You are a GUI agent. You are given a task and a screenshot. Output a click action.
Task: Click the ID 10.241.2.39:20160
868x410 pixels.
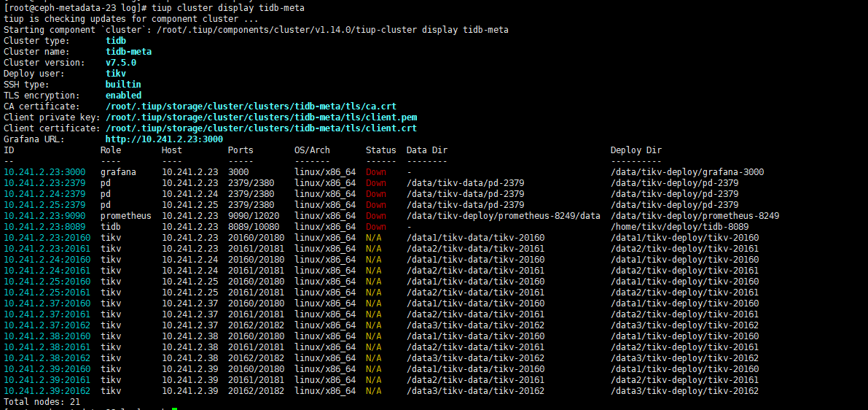point(47,369)
